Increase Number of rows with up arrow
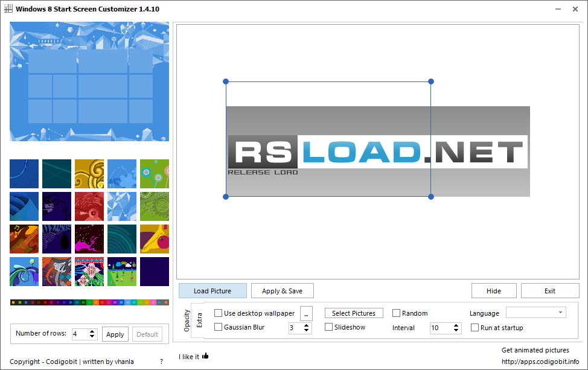Image resolution: width=588 pixels, height=370 pixels. (x=92, y=332)
